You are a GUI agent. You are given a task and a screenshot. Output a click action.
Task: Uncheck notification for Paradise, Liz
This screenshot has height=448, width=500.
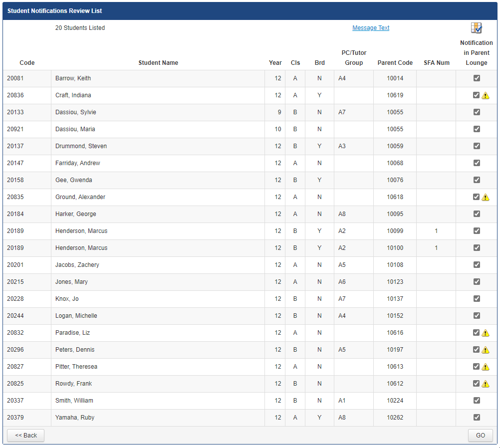476,333
